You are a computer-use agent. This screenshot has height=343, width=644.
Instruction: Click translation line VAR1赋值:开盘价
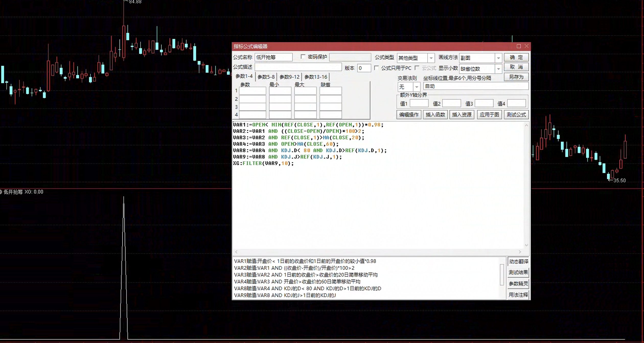click(305, 261)
